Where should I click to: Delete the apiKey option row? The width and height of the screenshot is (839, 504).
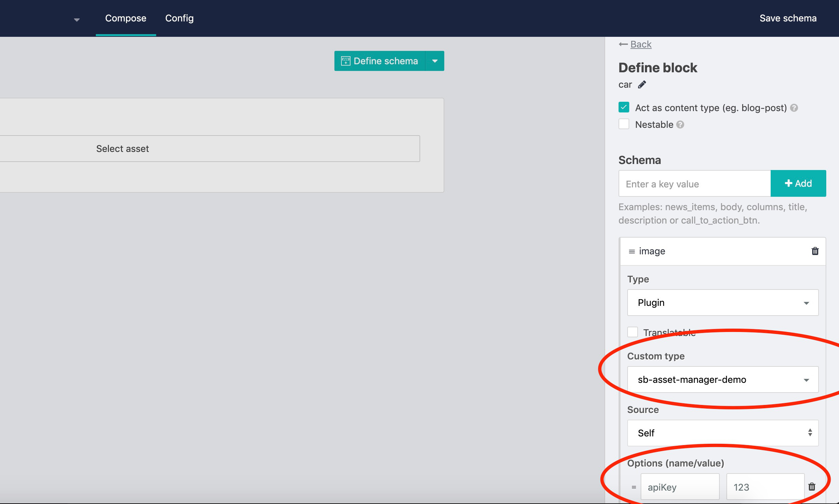tap(812, 487)
